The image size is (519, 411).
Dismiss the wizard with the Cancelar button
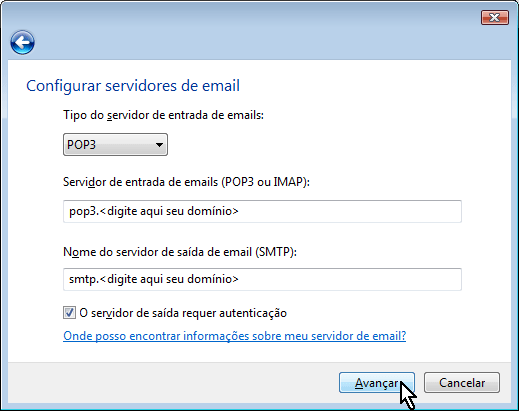click(x=462, y=383)
